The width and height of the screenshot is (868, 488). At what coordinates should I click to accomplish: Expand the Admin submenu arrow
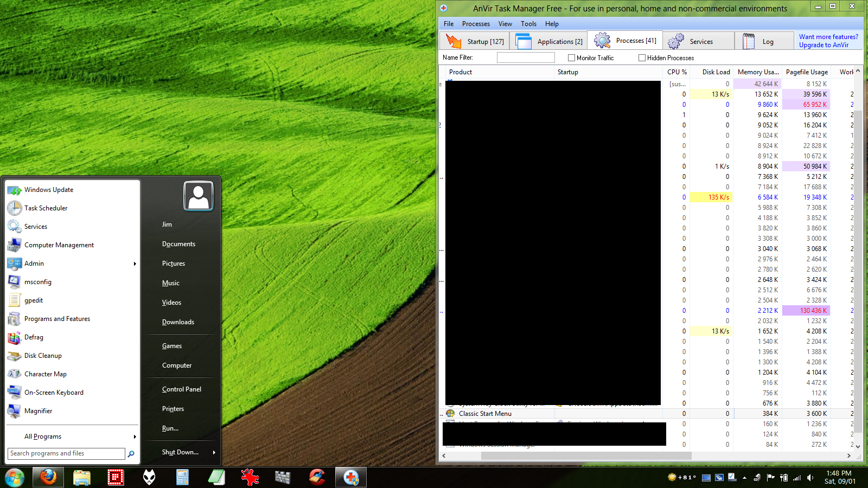[135, 264]
